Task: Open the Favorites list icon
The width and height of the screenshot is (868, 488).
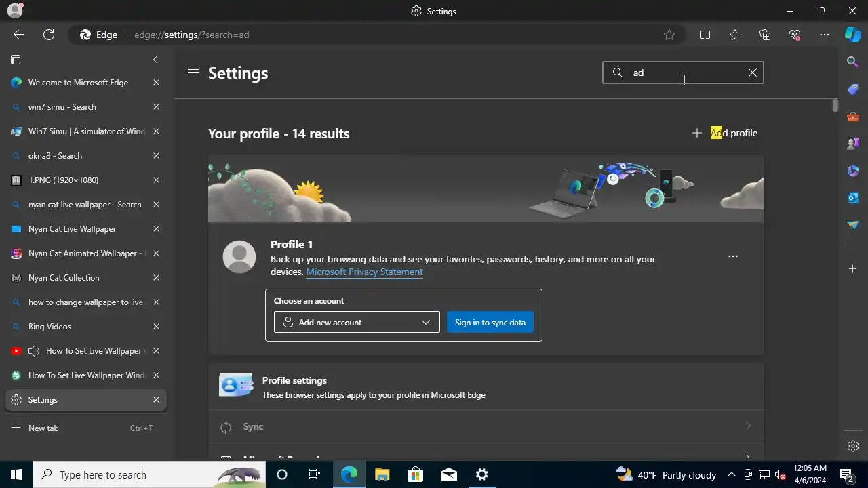Action: [735, 35]
